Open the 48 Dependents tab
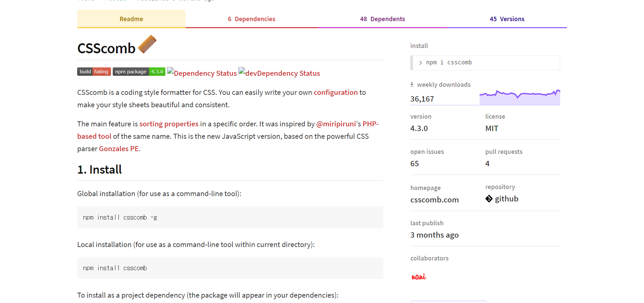The width and height of the screenshot is (644, 303). (x=382, y=19)
